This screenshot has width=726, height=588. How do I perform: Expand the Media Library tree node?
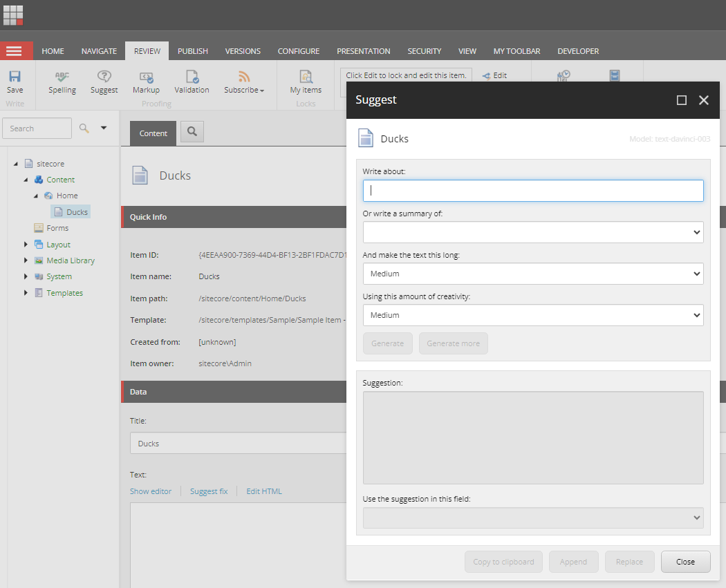click(26, 260)
